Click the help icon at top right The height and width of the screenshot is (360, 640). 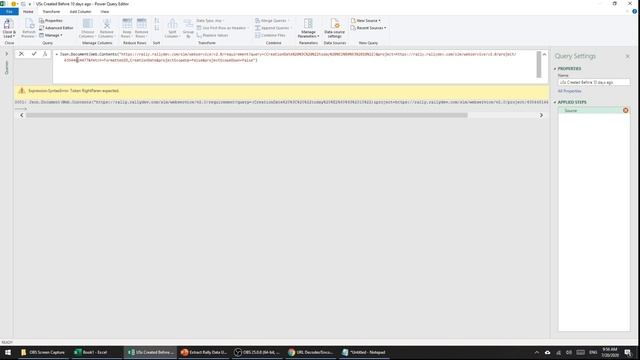tap(634, 11)
